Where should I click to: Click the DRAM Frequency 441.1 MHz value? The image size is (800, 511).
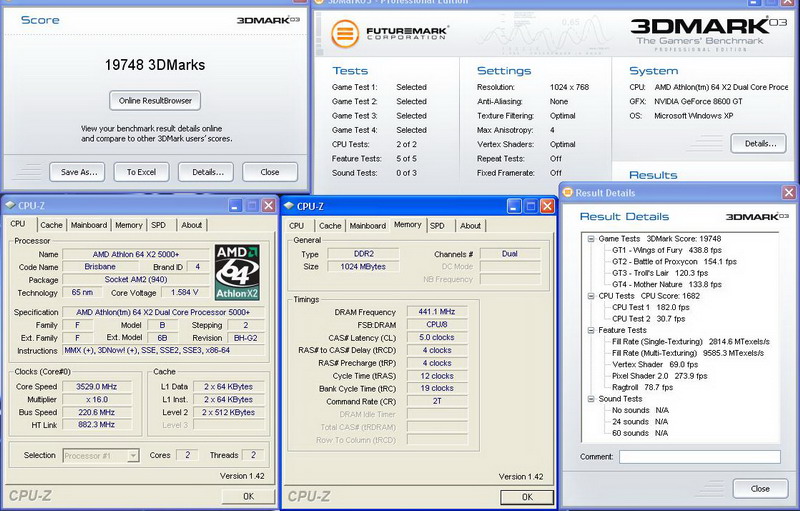point(437,312)
